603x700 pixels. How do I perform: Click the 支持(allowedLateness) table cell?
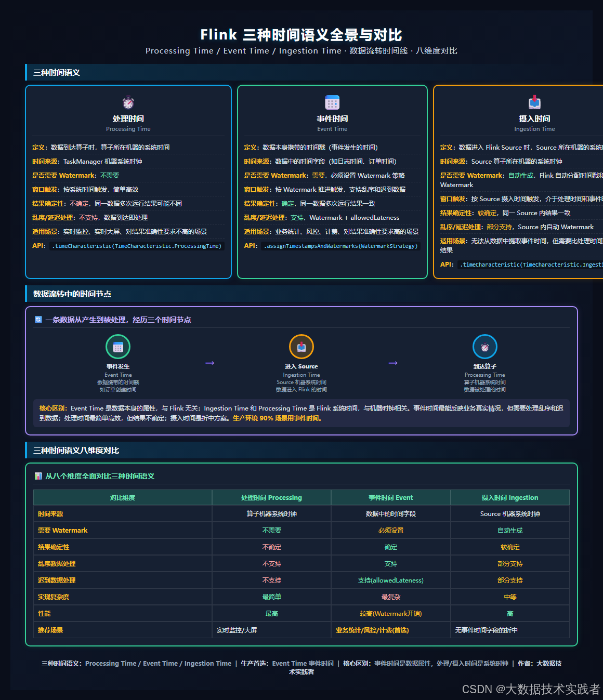(391, 580)
